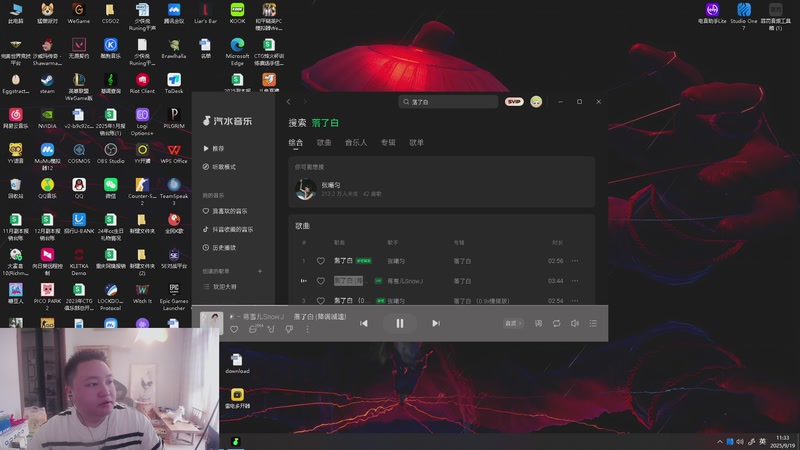The width and height of the screenshot is (800, 450).
Task: Select the Epic Games Launcher icon
Action: click(x=173, y=297)
